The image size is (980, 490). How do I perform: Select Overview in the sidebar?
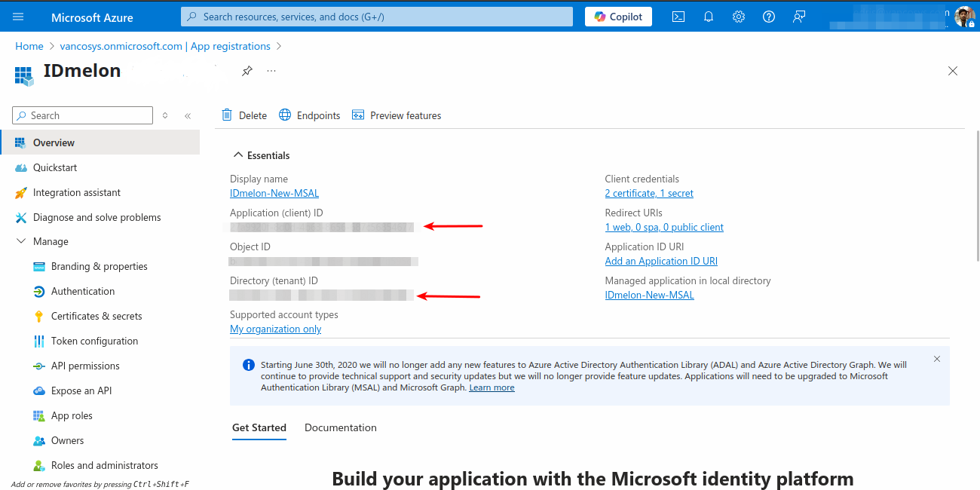[x=100, y=142]
